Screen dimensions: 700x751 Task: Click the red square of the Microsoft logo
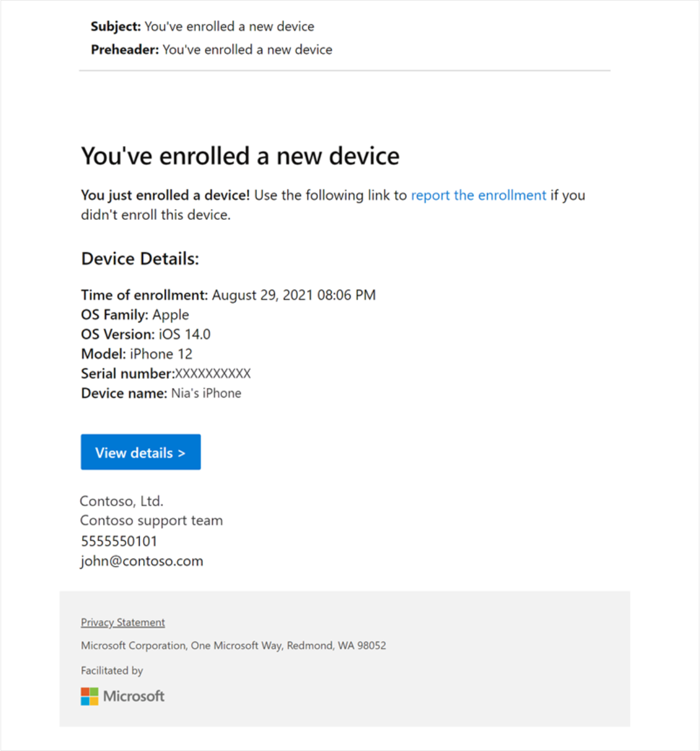point(85,691)
